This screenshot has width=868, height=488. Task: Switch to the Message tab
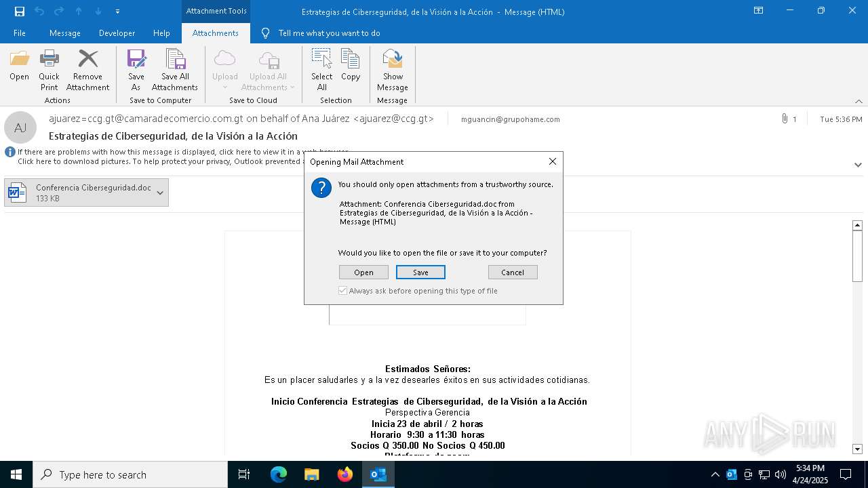point(65,33)
